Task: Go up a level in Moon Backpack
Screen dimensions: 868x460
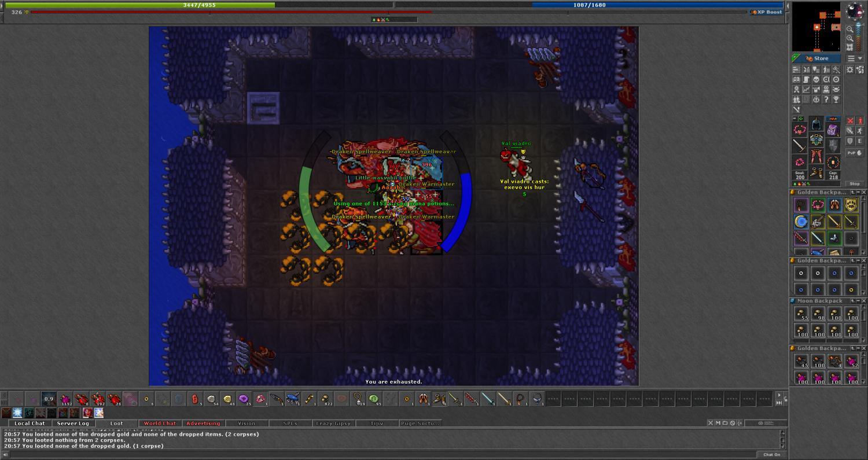Action: [x=853, y=301]
